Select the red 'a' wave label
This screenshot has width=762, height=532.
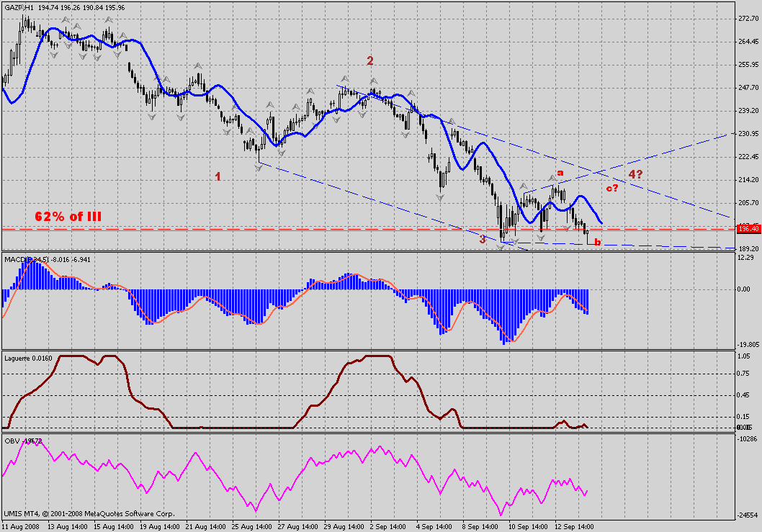click(x=560, y=173)
